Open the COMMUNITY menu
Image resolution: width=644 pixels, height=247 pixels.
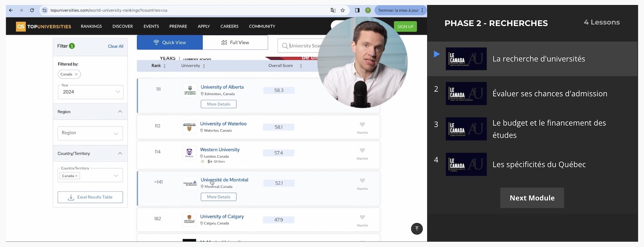(262, 26)
